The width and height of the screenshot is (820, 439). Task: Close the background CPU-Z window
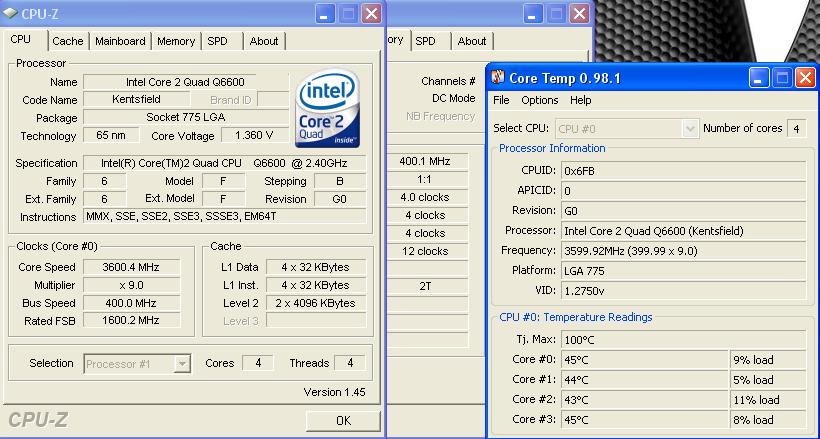(x=579, y=14)
